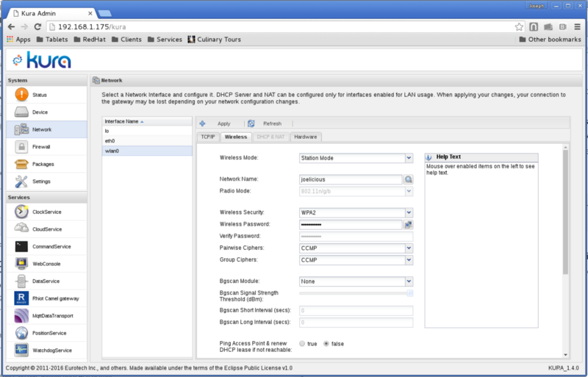Screen dimensions: 588x377
Task: Select the false radio for Ping Access Point
Action: point(327,343)
